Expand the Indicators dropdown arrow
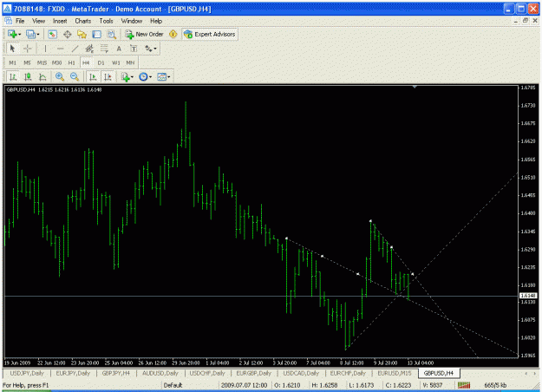 pos(132,77)
